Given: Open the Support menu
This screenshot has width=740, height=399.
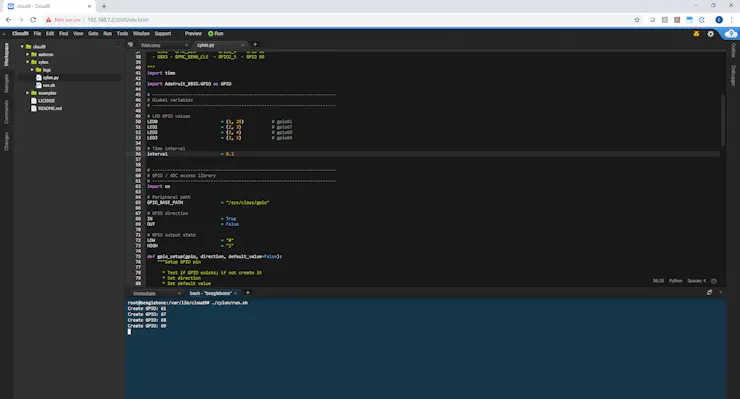Looking at the screenshot, I should [163, 34].
